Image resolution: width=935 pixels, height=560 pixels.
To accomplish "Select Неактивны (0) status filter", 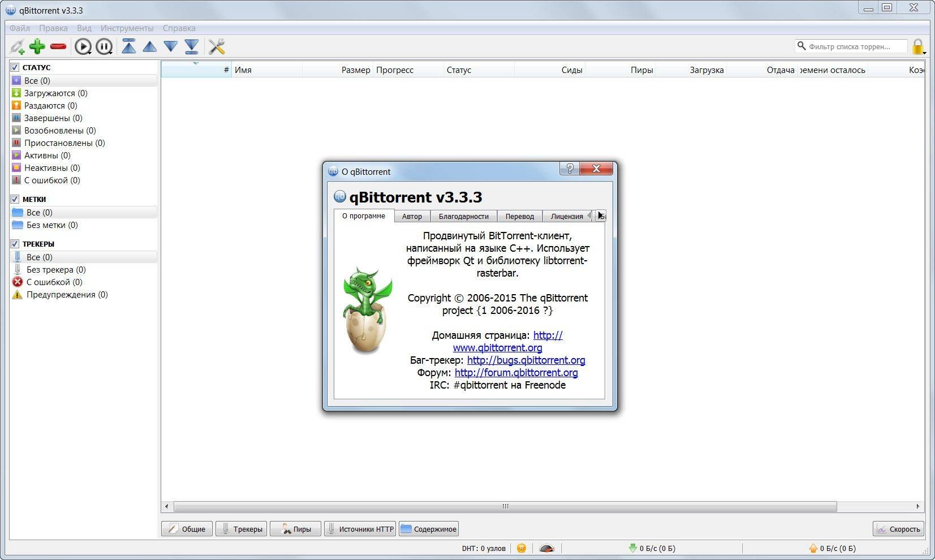I will pyautogui.click(x=84, y=167).
